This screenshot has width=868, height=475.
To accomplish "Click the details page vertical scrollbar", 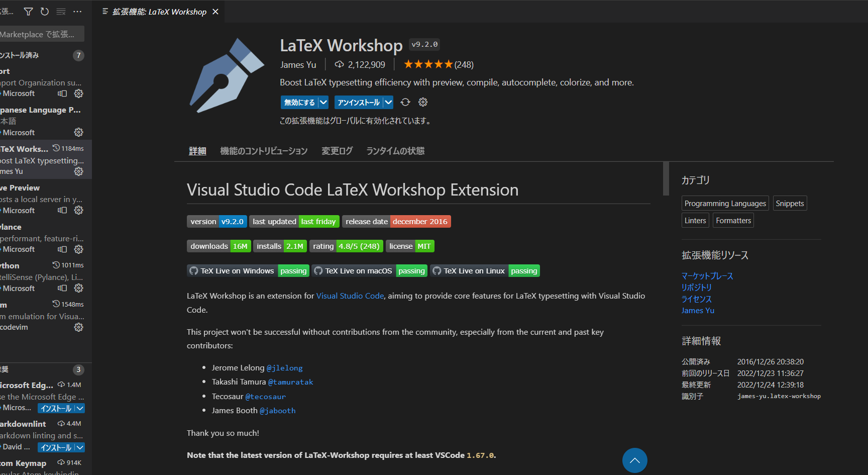I will [666, 178].
